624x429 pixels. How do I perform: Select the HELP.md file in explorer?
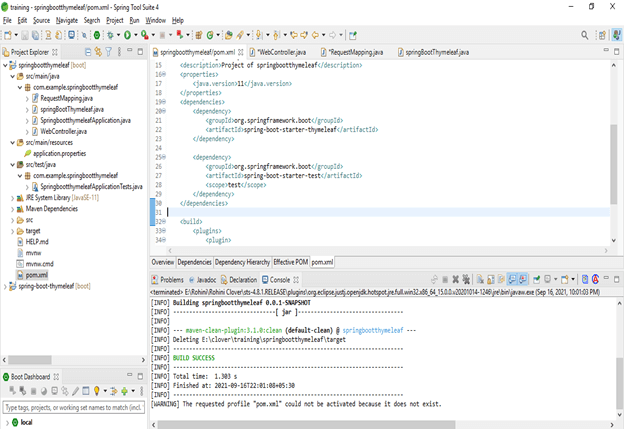(x=37, y=241)
